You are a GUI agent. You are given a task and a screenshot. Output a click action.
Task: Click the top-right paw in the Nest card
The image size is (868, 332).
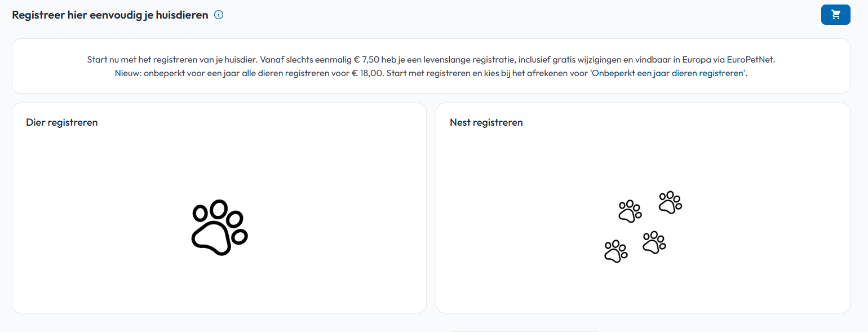click(670, 202)
